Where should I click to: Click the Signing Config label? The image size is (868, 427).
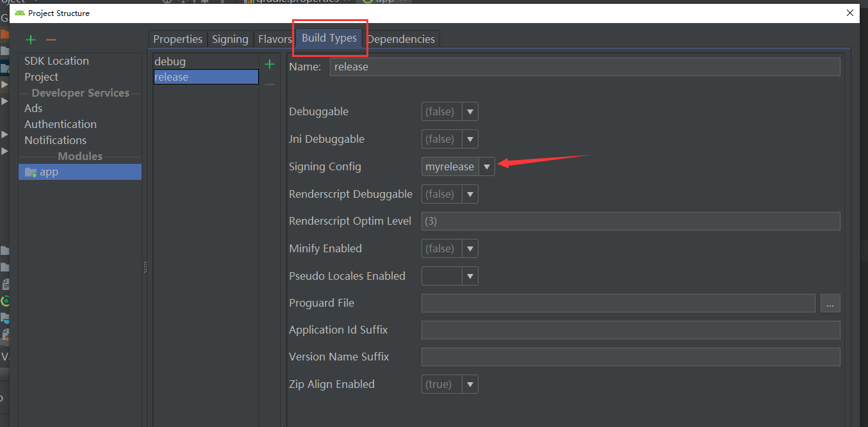(x=325, y=167)
